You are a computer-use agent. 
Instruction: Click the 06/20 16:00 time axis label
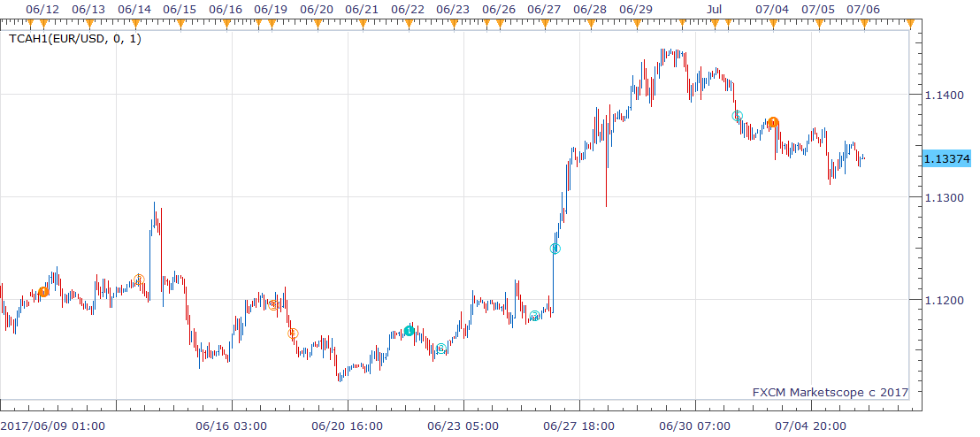[347, 426]
